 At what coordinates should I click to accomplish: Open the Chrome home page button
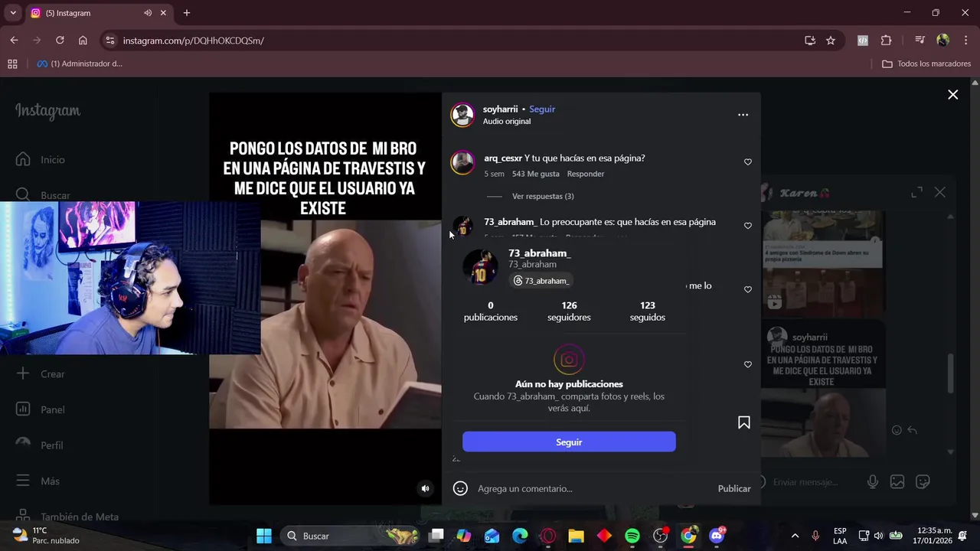[83, 41]
